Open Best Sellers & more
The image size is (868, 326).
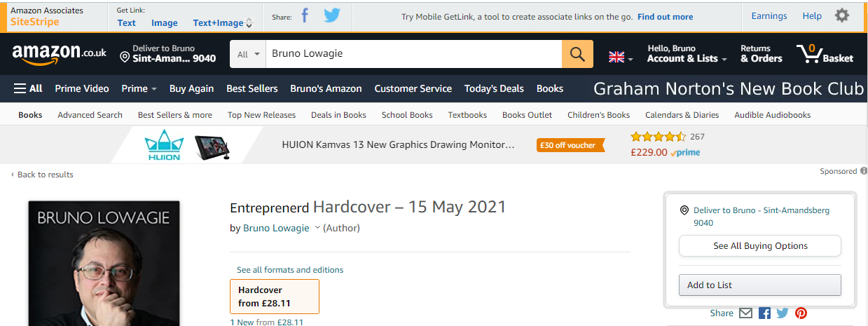[x=175, y=115]
